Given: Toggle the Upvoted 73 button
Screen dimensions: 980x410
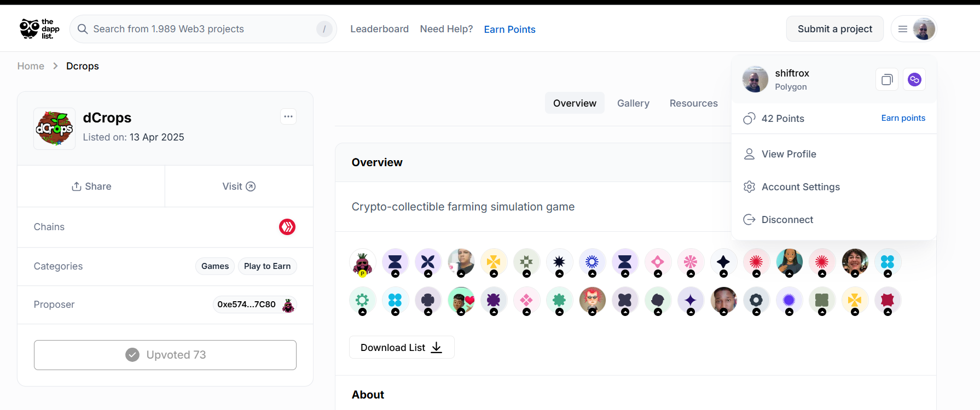Looking at the screenshot, I should [x=165, y=355].
